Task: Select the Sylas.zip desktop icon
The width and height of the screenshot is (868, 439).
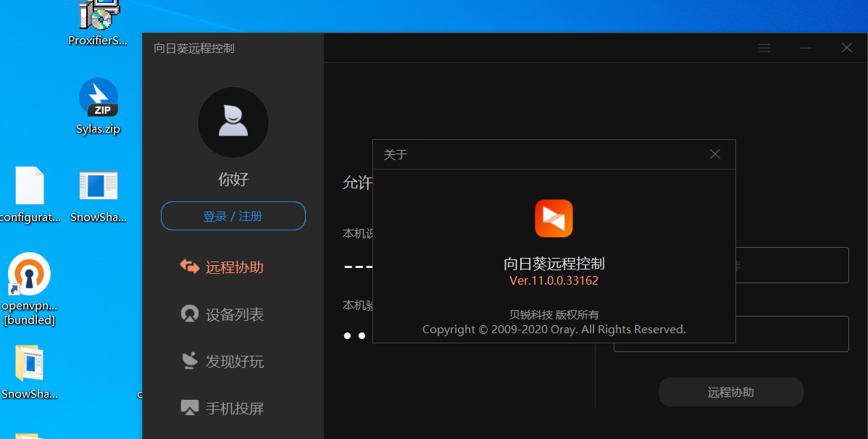Action: [99, 106]
